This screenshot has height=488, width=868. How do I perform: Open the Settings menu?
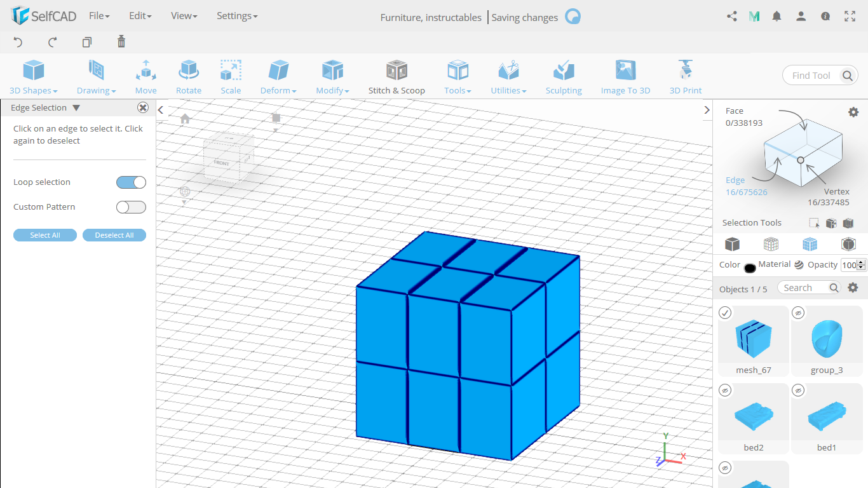click(237, 16)
